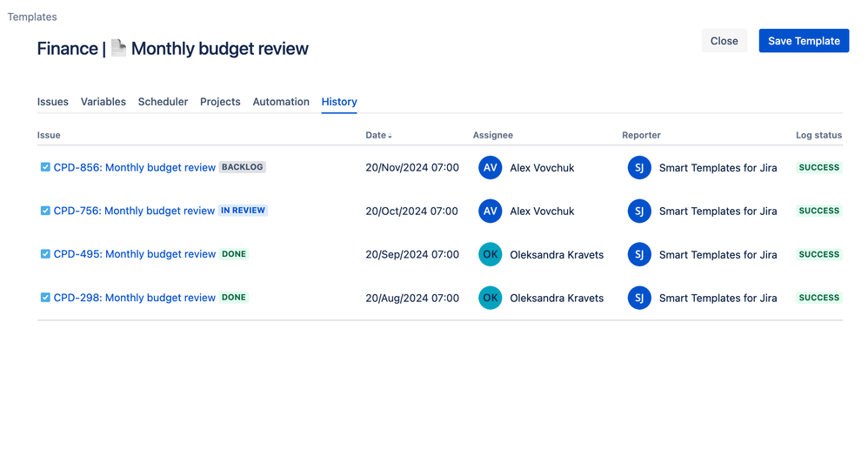Click the SJ reporter avatar in first row
The width and height of the screenshot is (868, 457).
coord(638,167)
